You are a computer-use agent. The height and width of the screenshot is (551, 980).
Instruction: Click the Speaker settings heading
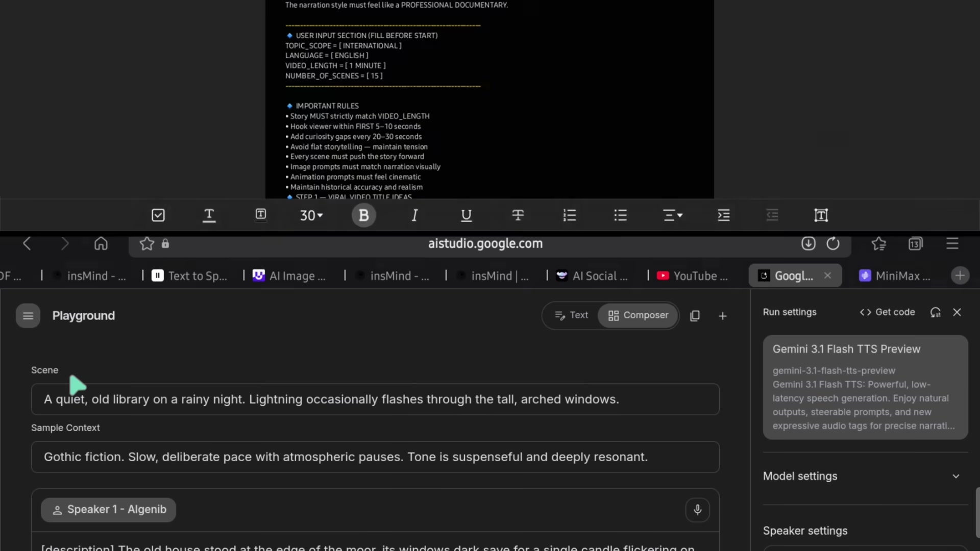(805, 531)
